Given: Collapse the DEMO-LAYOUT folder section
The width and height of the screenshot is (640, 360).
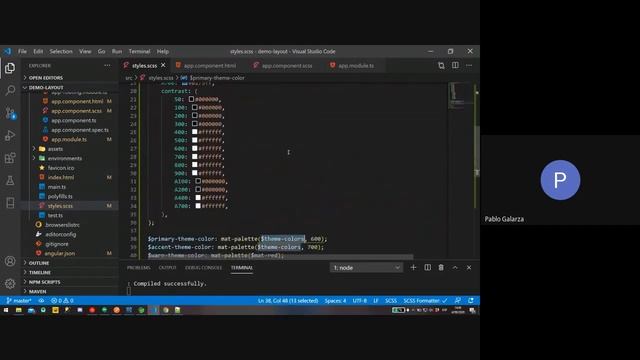Looking at the screenshot, I should [x=46, y=87].
